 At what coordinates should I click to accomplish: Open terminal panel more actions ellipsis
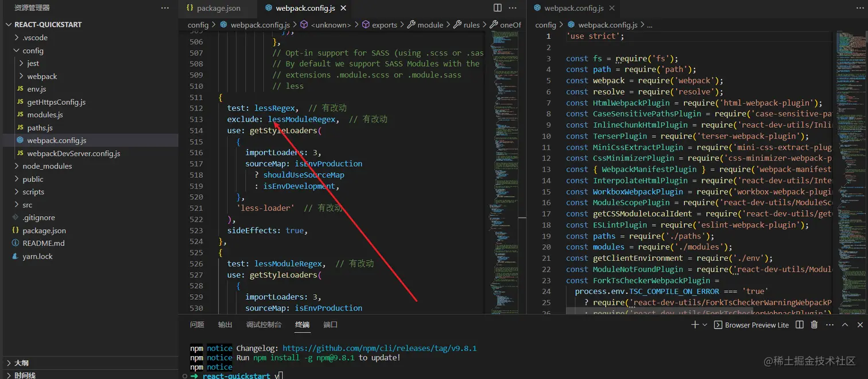click(830, 325)
